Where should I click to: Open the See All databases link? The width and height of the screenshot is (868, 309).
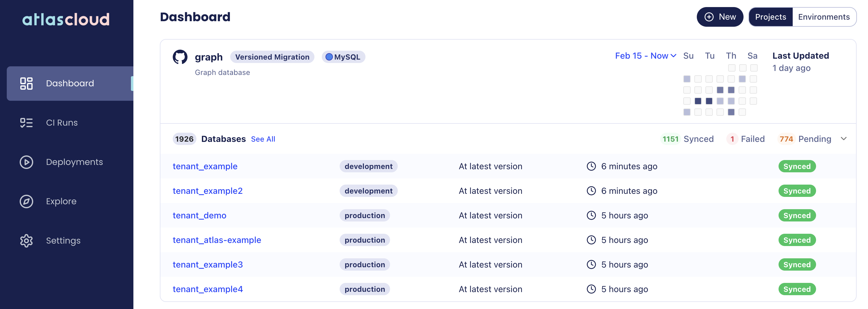pos(263,139)
